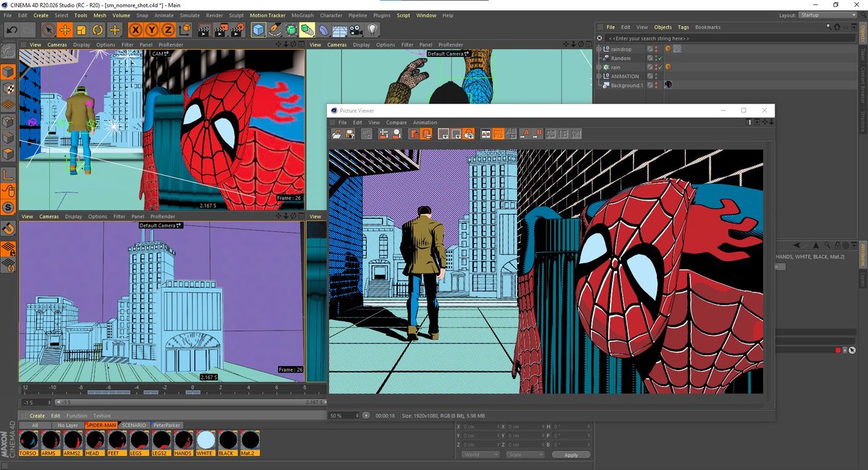Open the Cameras menu of CAM viewport
This screenshot has width=868, height=470.
pos(57,45)
